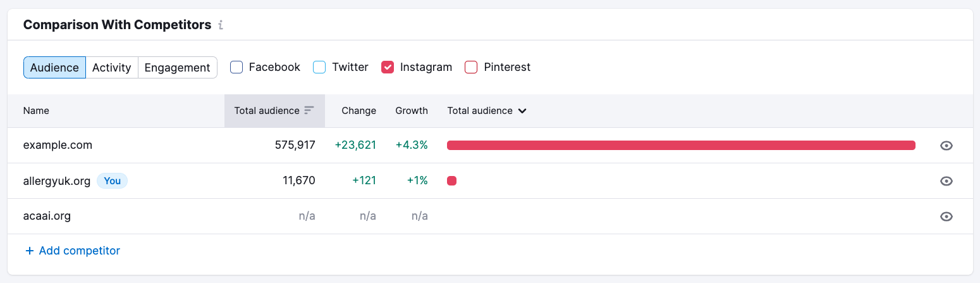Sort by the Growth column header

(x=412, y=111)
